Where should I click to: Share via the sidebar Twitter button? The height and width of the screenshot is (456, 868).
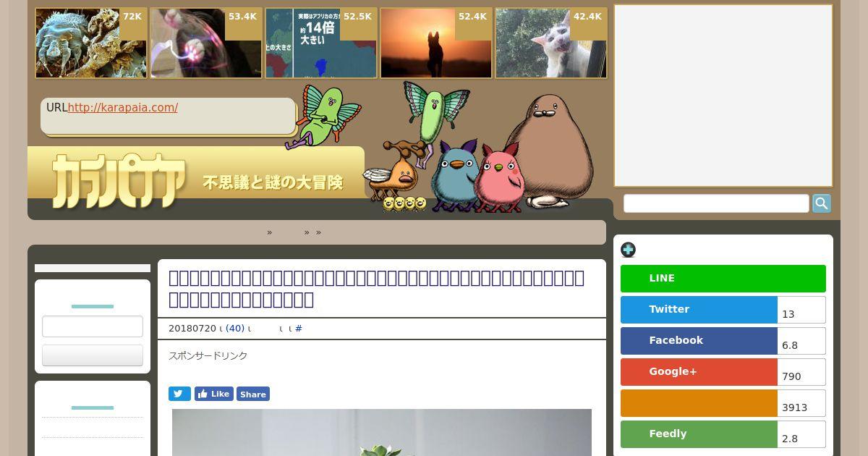click(x=699, y=310)
